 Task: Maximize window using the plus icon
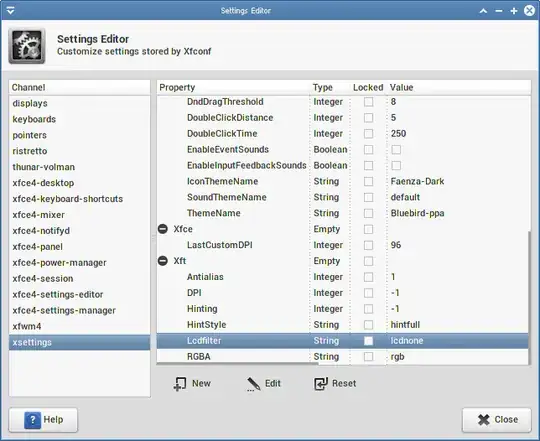(514, 11)
